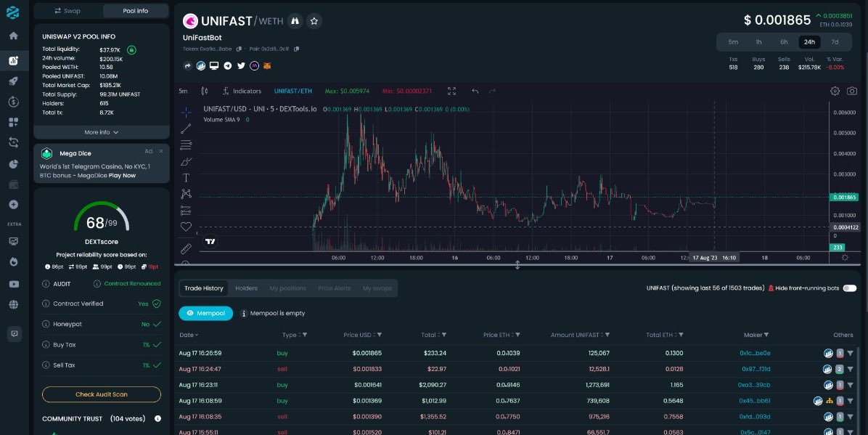
Task: Select the trend line drawing tool
Action: 186,129
